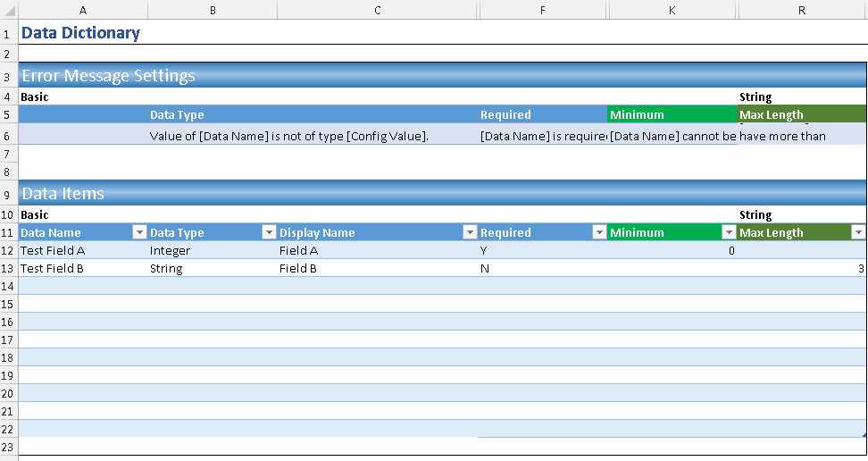Screen dimensions: 868x461
Task: Select row 12 header
Action: click(8, 250)
